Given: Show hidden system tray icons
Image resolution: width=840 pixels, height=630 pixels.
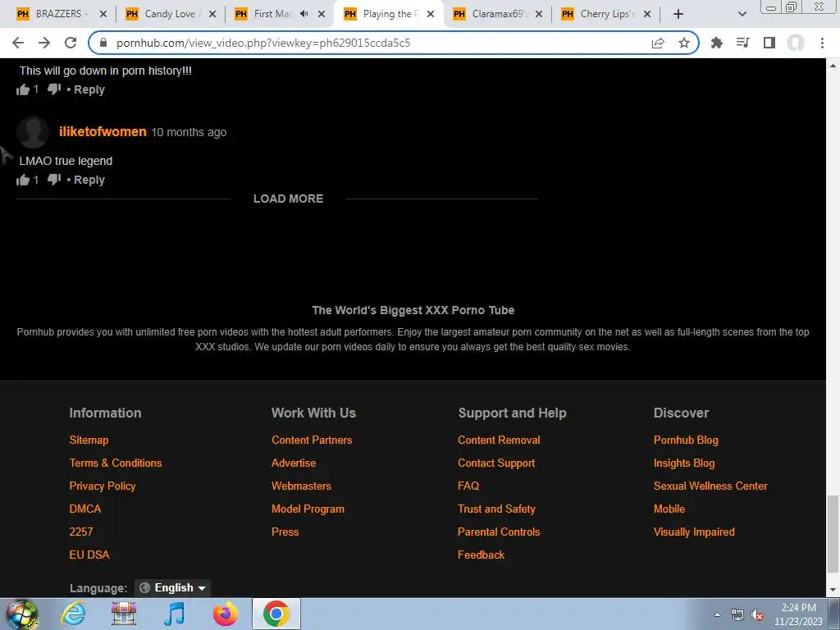Looking at the screenshot, I should pos(717,614).
